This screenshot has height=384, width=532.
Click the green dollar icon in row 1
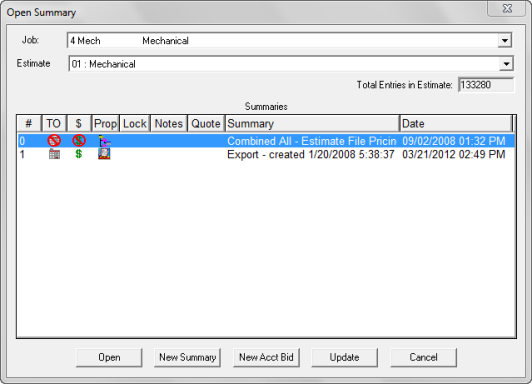pyautogui.click(x=79, y=154)
